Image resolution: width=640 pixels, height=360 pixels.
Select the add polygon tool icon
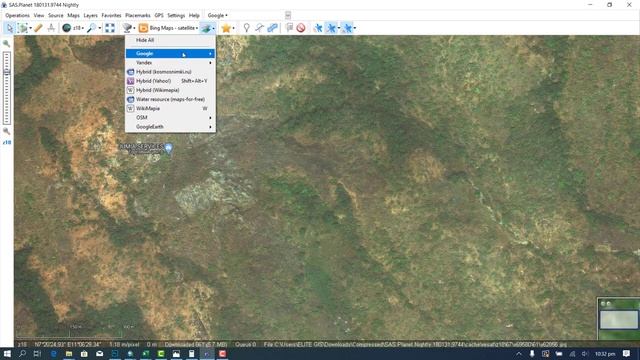point(272,28)
